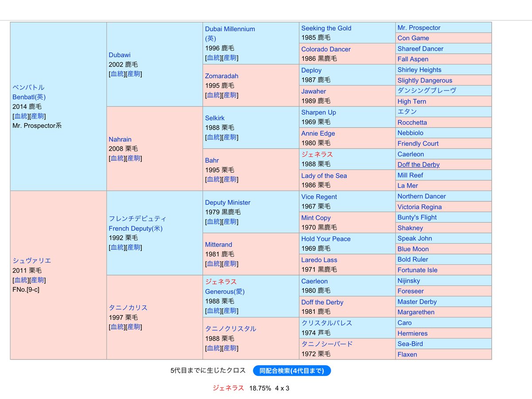Screen dimensions: 532x399
Task: Click the red ジェネラス crossbreed link below table
Action: (228, 388)
